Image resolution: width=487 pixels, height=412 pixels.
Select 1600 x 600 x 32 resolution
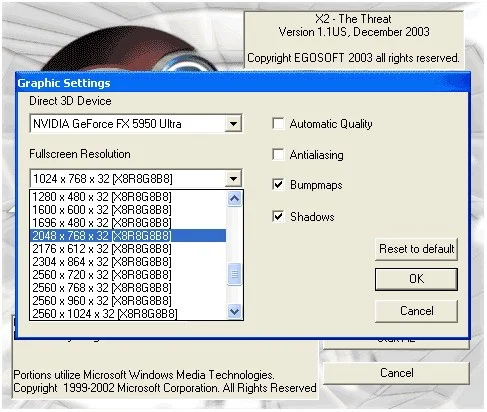click(128, 210)
